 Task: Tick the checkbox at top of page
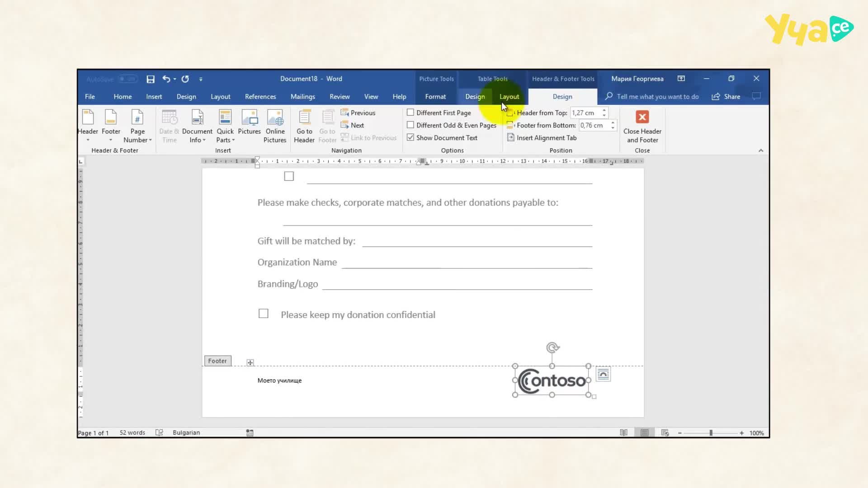[289, 176]
